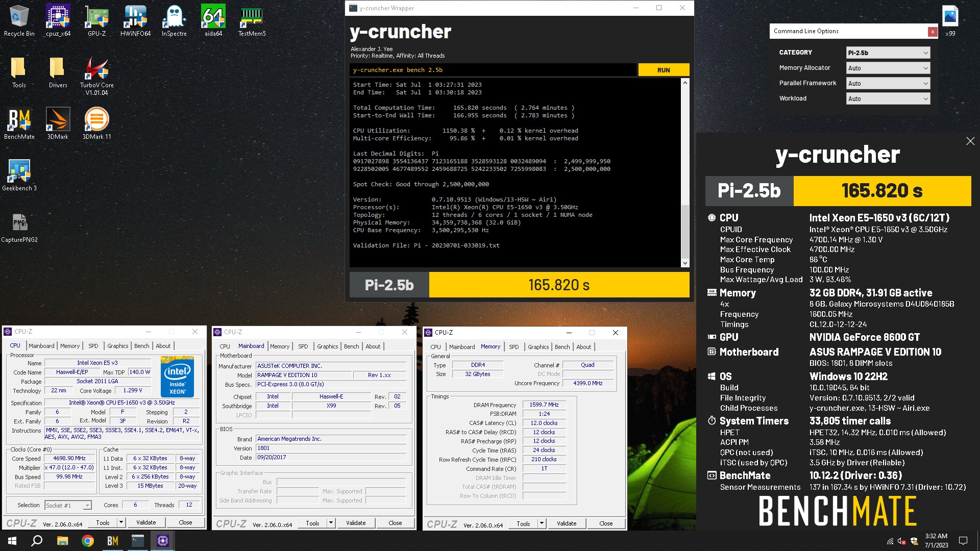This screenshot has height=551, width=980.
Task: Open Google Chrome from the taskbar
Action: click(x=88, y=541)
